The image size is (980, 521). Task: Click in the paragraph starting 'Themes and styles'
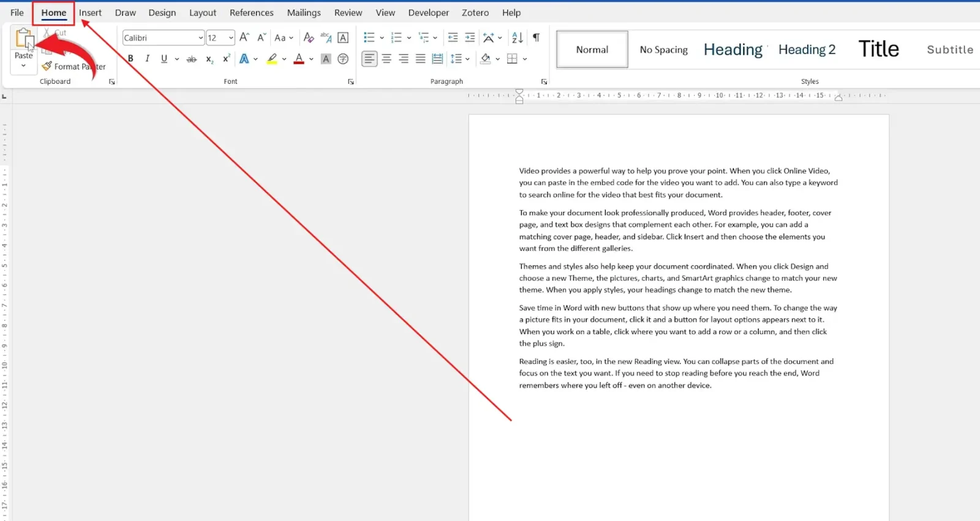click(x=678, y=278)
